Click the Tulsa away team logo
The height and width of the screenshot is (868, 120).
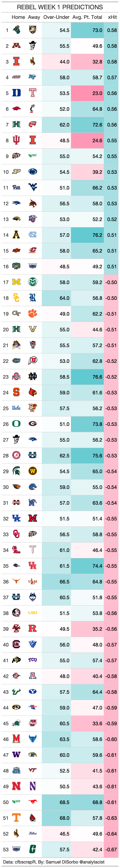click(33, 834)
